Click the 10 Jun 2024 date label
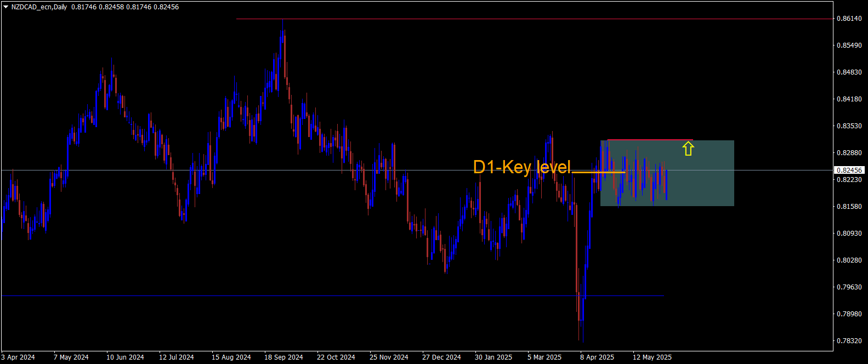This screenshot has height=364, width=868. click(x=125, y=357)
